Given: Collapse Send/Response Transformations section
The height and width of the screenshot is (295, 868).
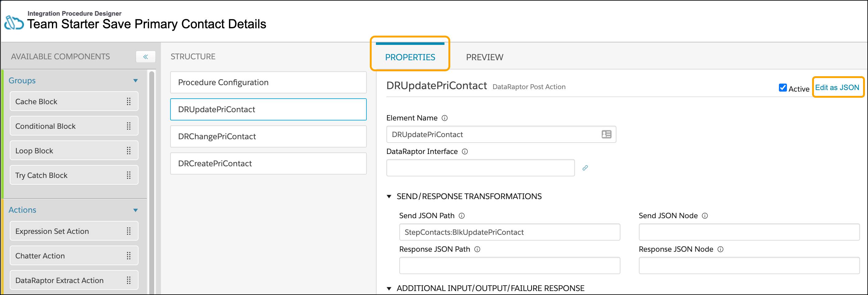Looking at the screenshot, I should tap(389, 197).
